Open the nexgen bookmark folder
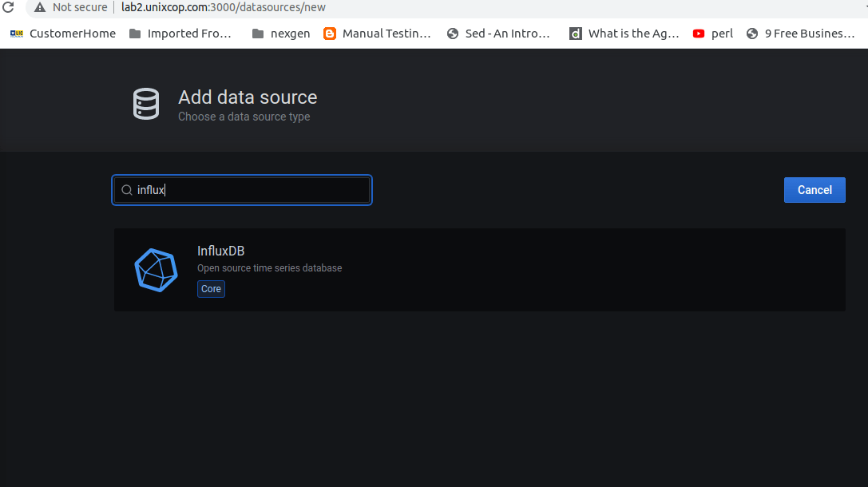 point(280,34)
